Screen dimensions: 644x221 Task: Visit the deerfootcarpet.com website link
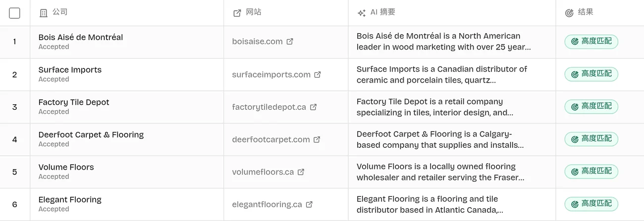click(271, 139)
